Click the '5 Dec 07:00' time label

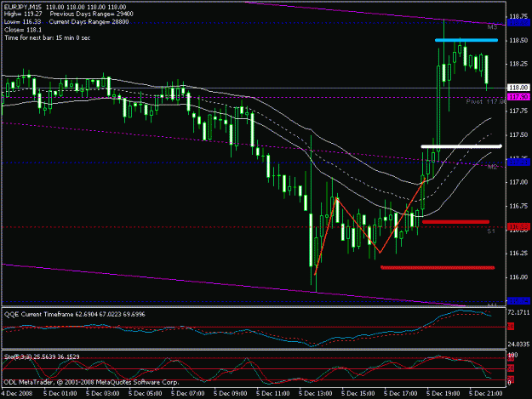(x=187, y=394)
